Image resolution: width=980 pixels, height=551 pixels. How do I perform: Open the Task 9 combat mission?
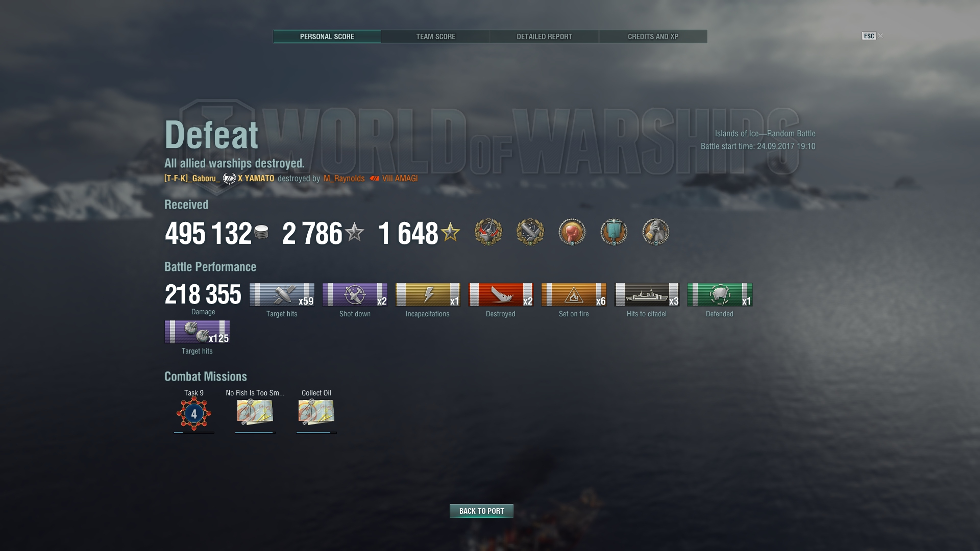click(x=194, y=414)
